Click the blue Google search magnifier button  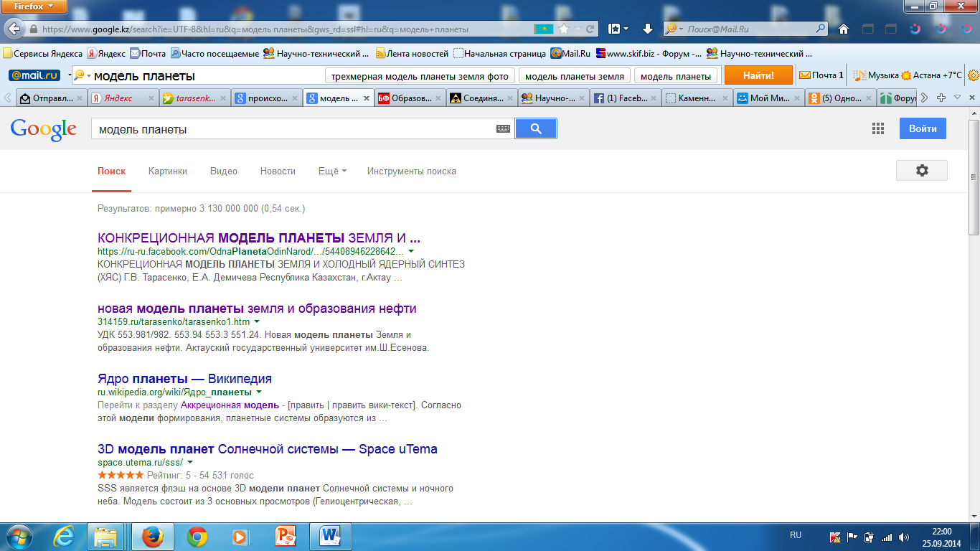[x=536, y=128]
